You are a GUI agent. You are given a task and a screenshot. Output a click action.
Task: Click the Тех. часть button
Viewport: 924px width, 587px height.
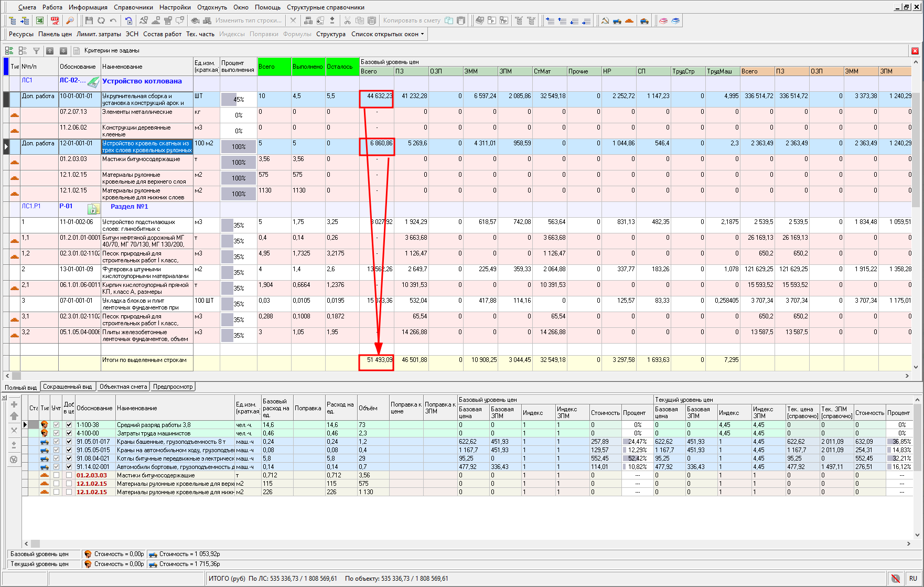[x=200, y=34]
